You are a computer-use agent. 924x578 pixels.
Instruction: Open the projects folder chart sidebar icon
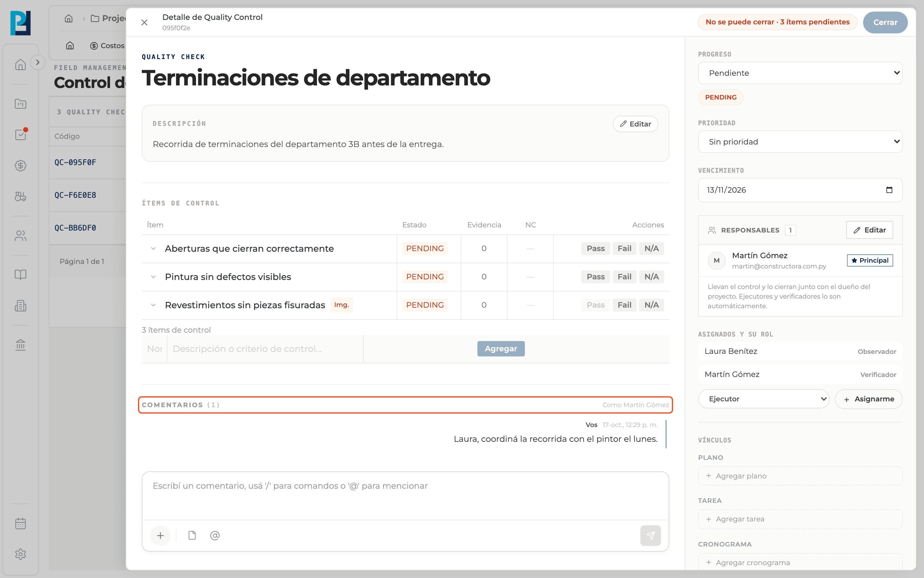(21, 104)
